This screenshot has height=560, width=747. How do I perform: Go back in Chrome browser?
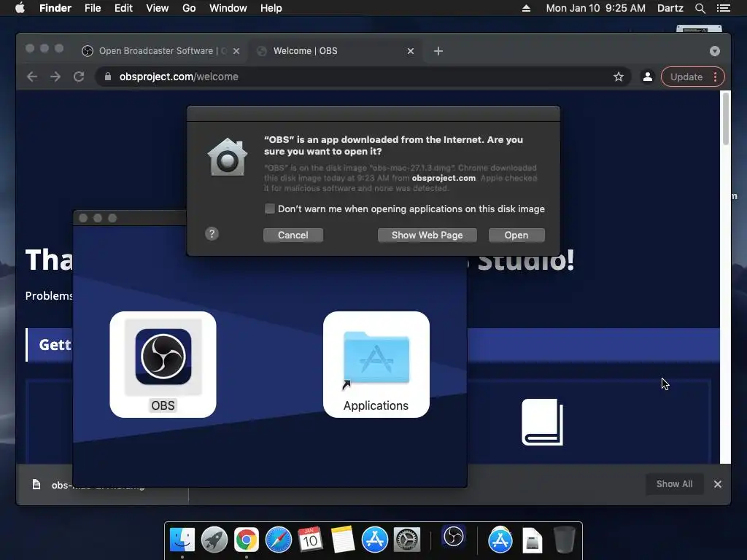(32, 77)
